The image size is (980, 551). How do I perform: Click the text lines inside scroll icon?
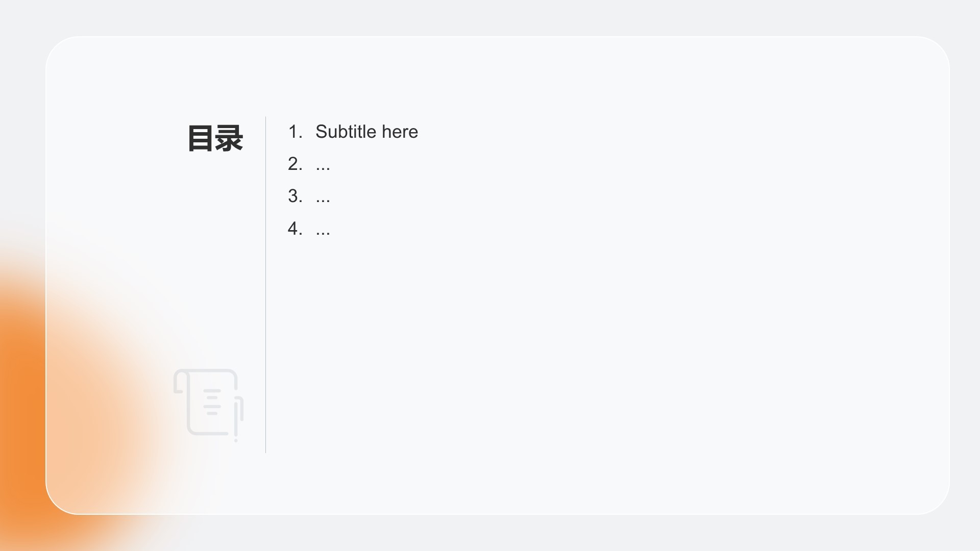click(212, 402)
